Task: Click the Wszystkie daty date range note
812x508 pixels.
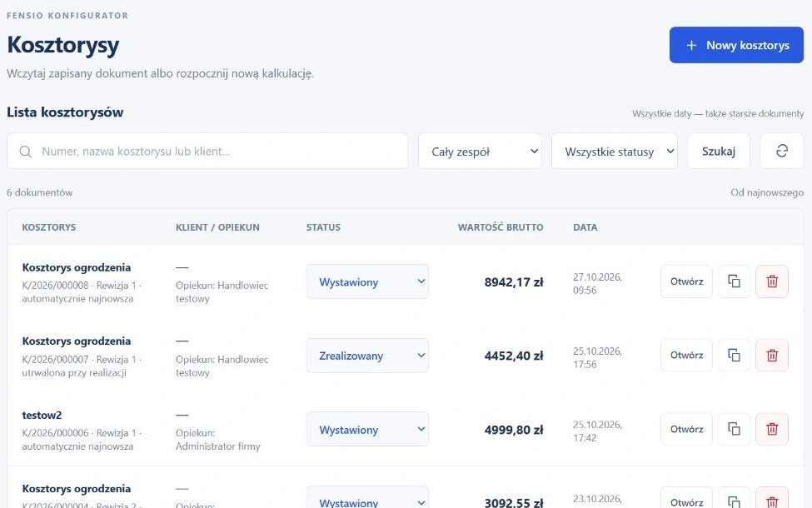Action: (x=718, y=113)
